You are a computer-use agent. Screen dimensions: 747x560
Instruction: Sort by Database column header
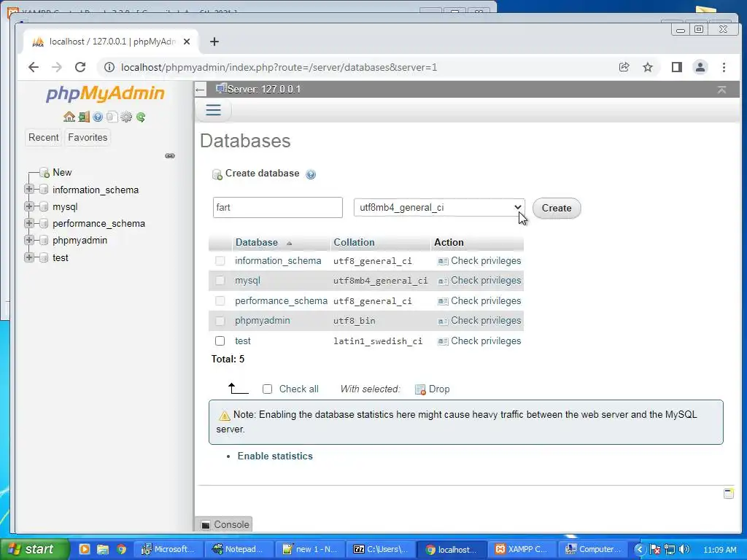(x=256, y=242)
